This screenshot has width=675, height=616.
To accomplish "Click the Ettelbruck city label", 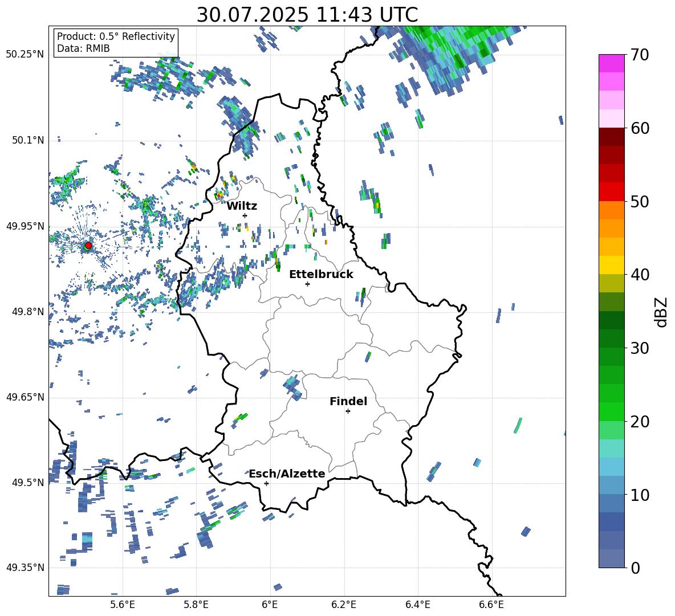I will pyautogui.click(x=321, y=275).
